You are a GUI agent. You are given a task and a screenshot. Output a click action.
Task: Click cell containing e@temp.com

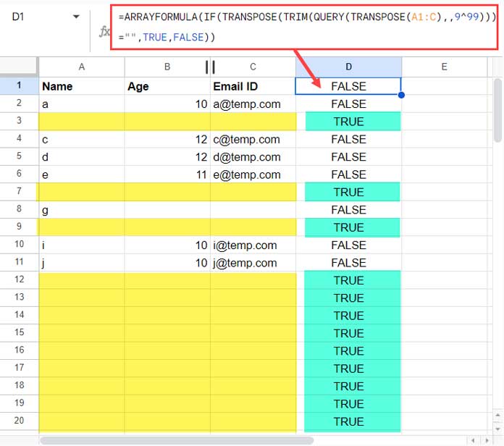[253, 174]
